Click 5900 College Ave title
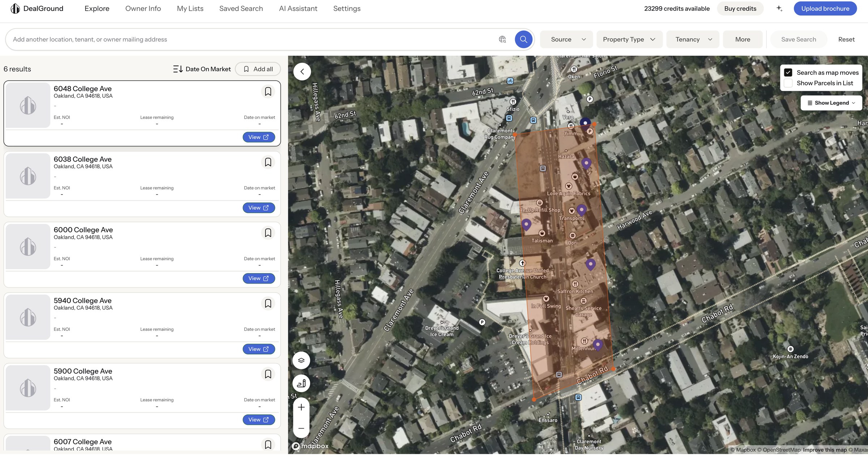868x461 pixels. 83,371
